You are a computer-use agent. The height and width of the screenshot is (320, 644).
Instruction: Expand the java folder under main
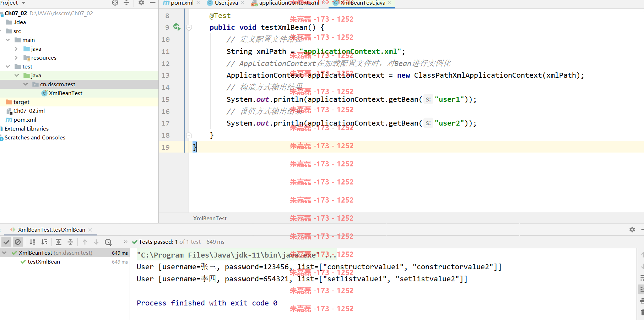click(x=16, y=49)
